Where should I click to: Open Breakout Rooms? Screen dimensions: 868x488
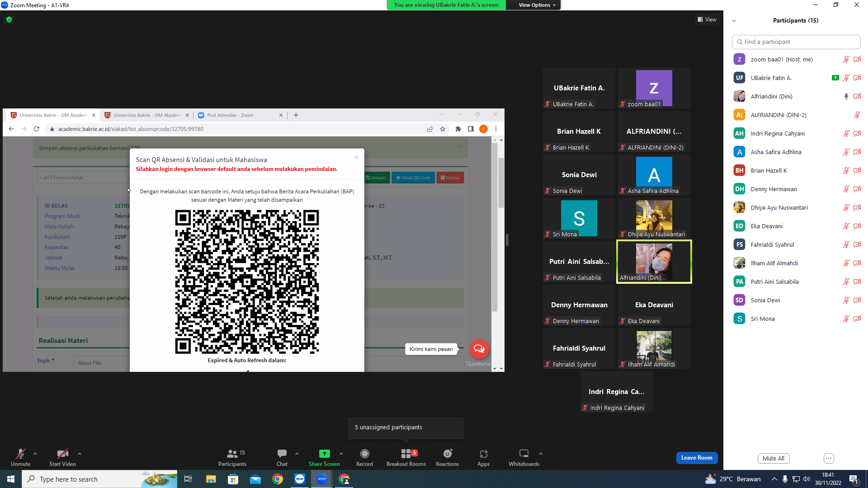point(406,457)
